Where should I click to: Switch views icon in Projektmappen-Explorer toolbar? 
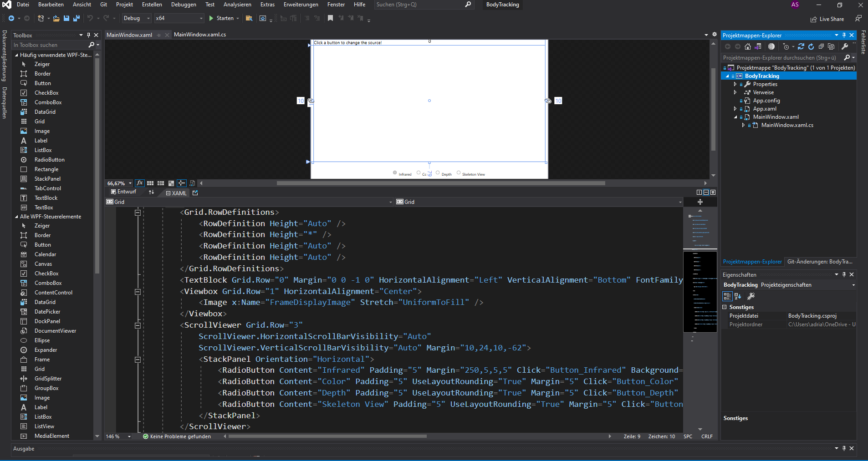tap(758, 46)
